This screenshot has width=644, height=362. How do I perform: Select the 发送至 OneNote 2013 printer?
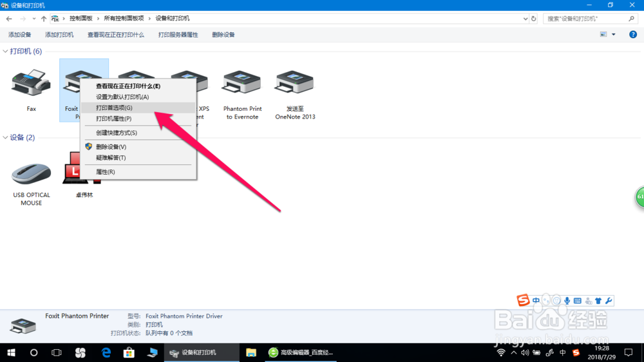(x=295, y=83)
